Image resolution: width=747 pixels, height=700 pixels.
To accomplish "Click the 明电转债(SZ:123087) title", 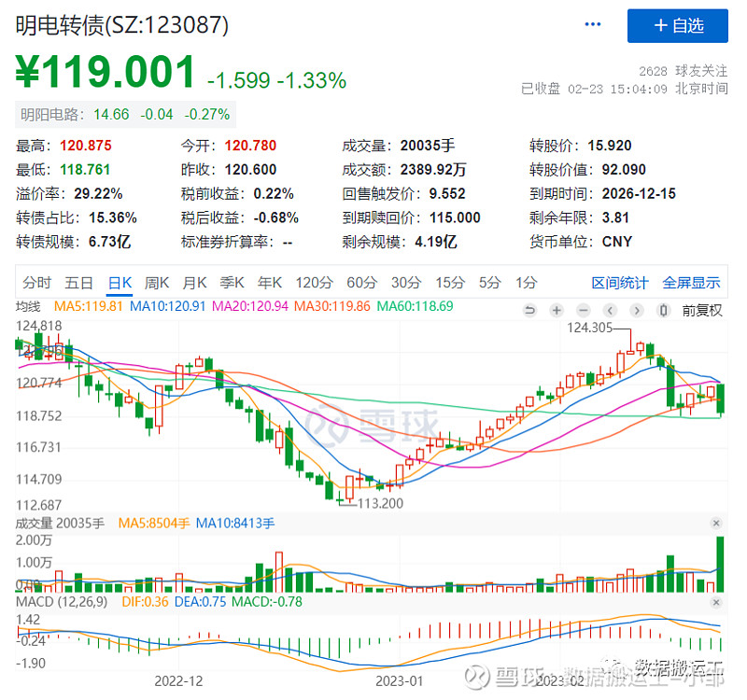I will [122, 25].
